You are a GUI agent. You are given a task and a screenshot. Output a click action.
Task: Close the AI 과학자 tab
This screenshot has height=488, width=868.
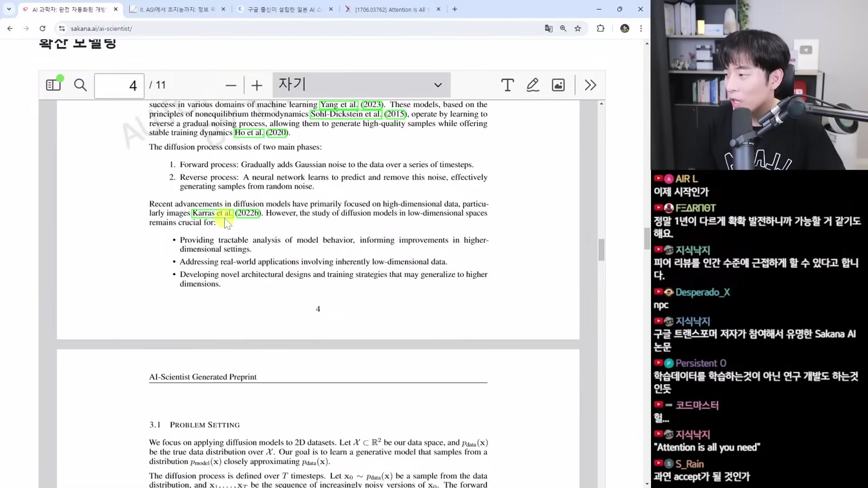[116, 10]
